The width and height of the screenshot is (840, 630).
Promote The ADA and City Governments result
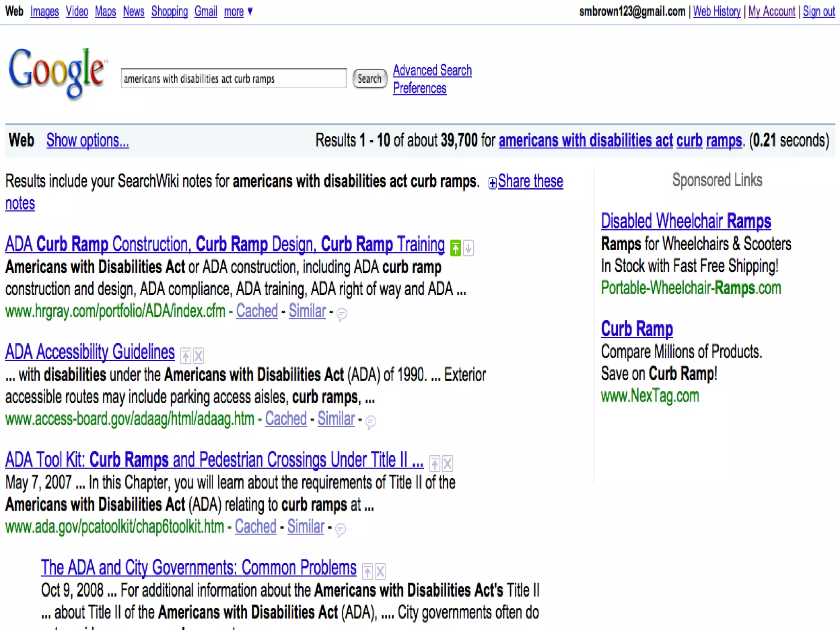click(x=367, y=571)
